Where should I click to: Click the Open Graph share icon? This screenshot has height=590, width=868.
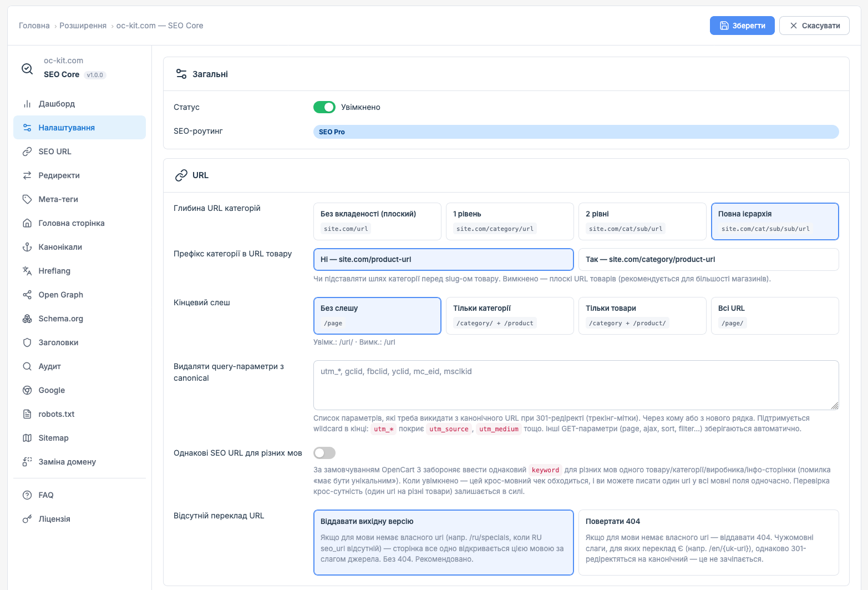pyautogui.click(x=27, y=295)
